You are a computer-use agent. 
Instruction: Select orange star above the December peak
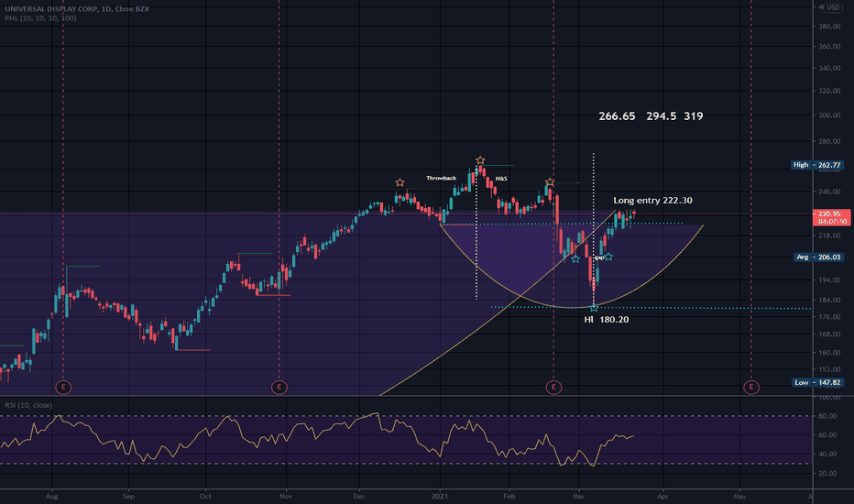point(400,182)
